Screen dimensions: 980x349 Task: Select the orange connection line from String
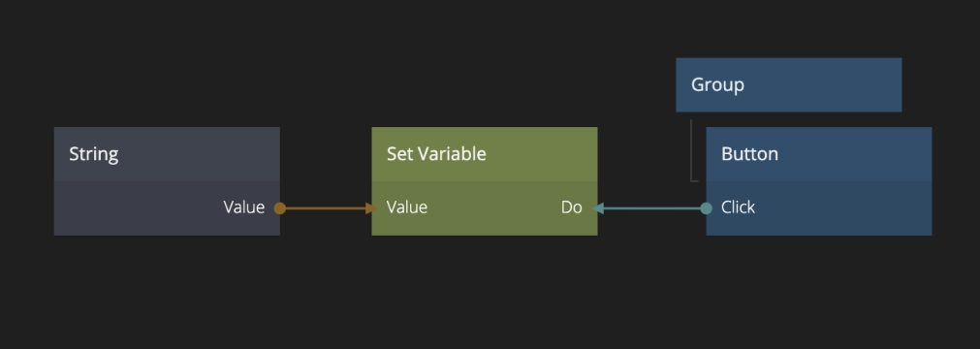pyautogui.click(x=326, y=208)
